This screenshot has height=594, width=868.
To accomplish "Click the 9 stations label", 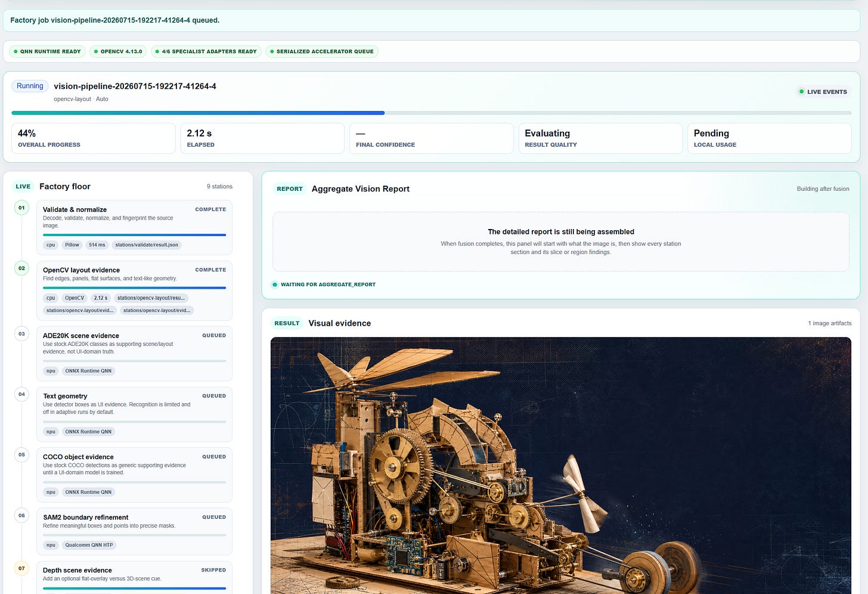I will 219,187.
